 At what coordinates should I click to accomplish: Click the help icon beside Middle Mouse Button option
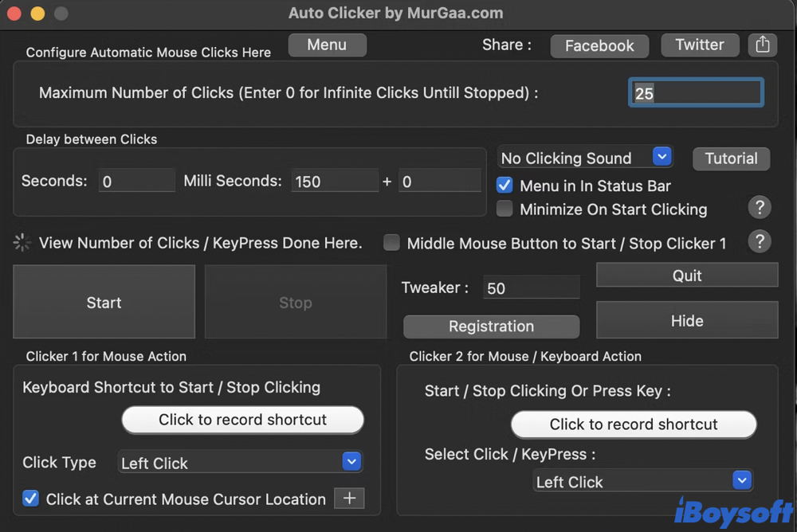pos(760,241)
